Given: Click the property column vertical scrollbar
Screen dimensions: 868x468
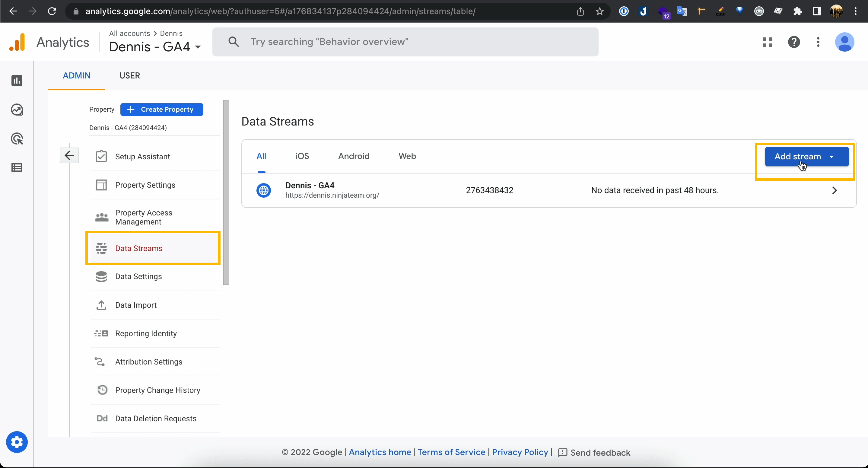Looking at the screenshot, I should click(x=226, y=192).
